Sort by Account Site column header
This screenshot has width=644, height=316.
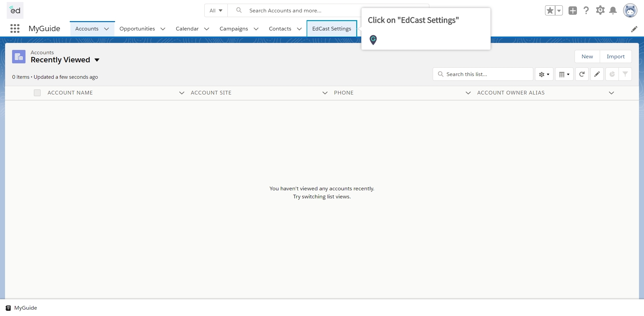coord(211,93)
